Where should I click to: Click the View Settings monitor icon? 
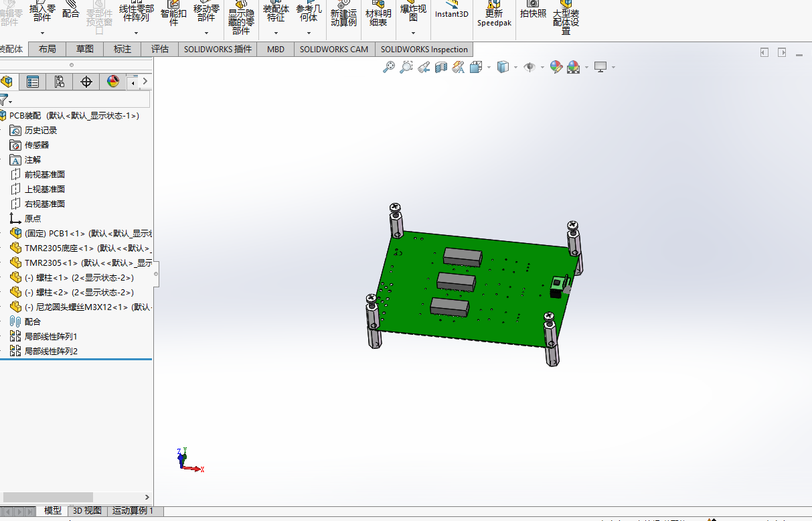coord(600,67)
